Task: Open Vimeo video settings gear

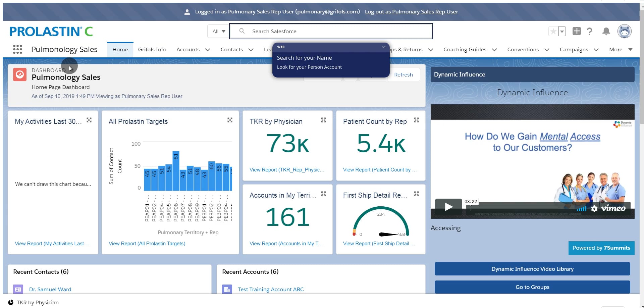Action: pos(594,209)
